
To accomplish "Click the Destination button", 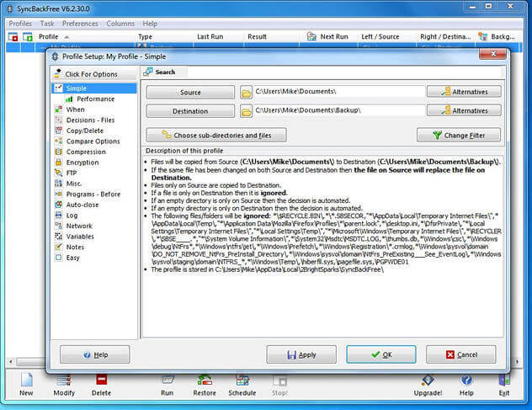I will click(190, 111).
